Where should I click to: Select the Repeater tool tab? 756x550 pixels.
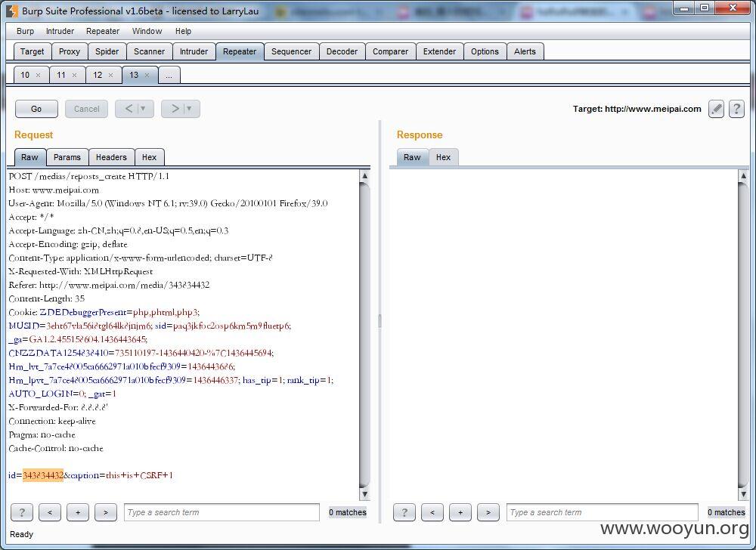coord(240,51)
